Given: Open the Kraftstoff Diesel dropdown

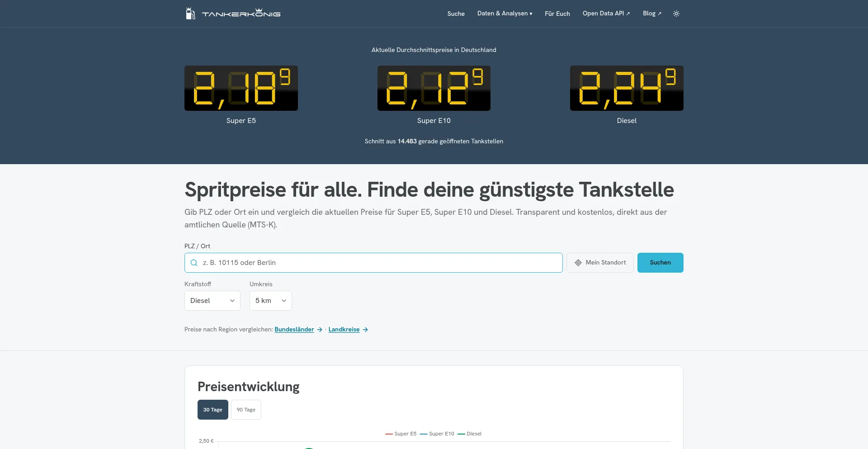Looking at the screenshot, I should click(212, 301).
